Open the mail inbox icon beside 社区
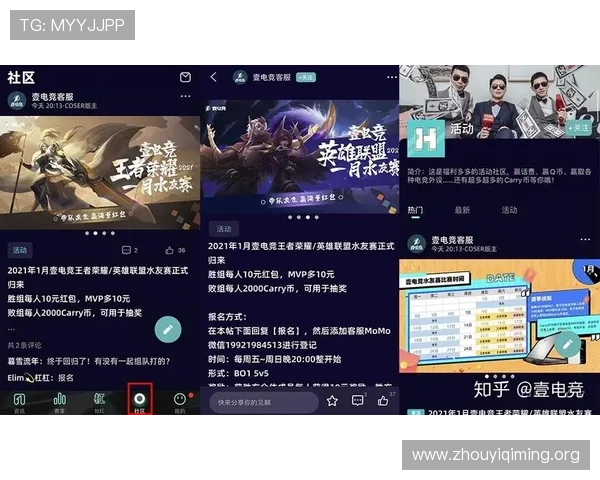The height and width of the screenshot is (480, 600). [185, 77]
